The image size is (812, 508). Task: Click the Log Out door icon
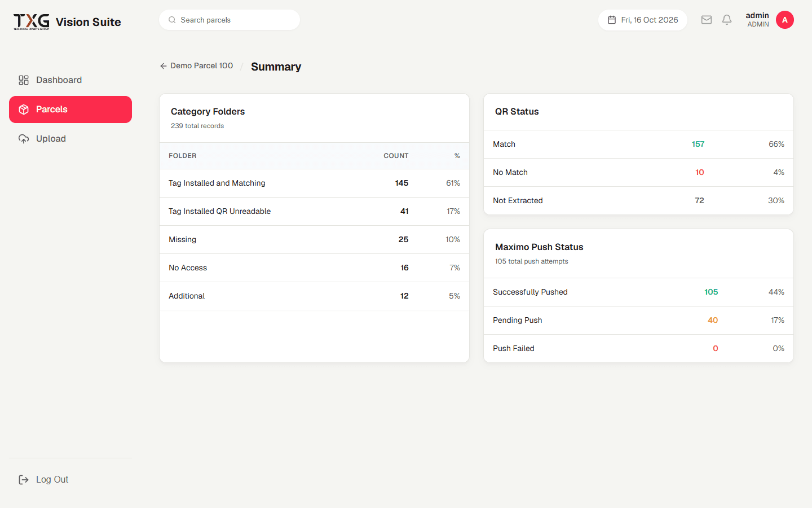pos(24,480)
